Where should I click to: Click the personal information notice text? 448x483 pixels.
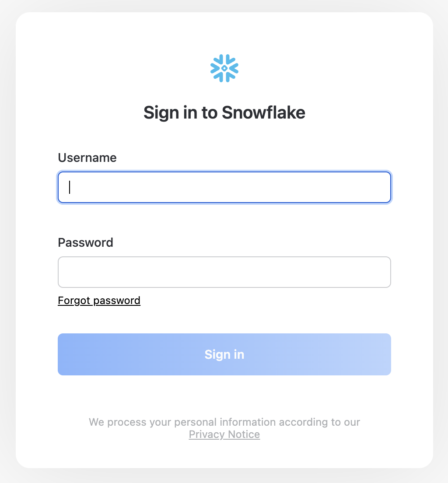coord(224,422)
